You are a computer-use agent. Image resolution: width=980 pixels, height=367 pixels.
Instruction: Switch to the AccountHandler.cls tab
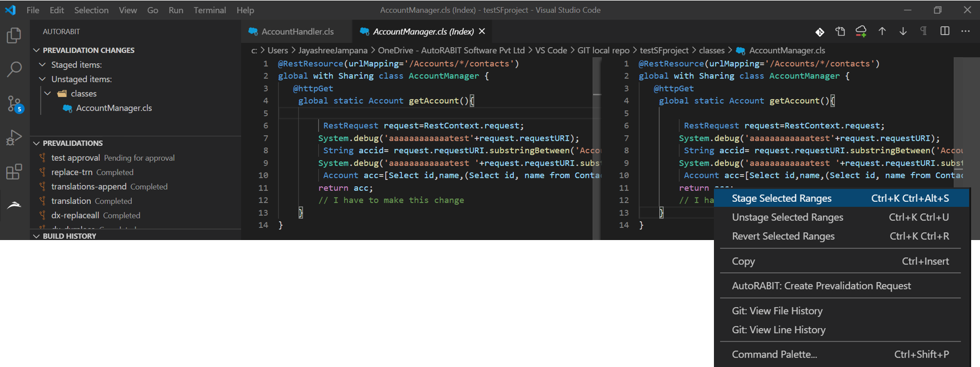tap(297, 32)
